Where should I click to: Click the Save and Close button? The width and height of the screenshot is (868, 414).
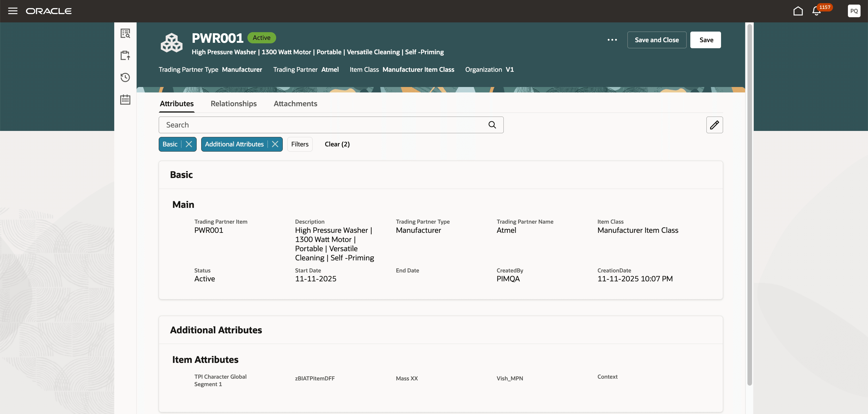click(656, 40)
